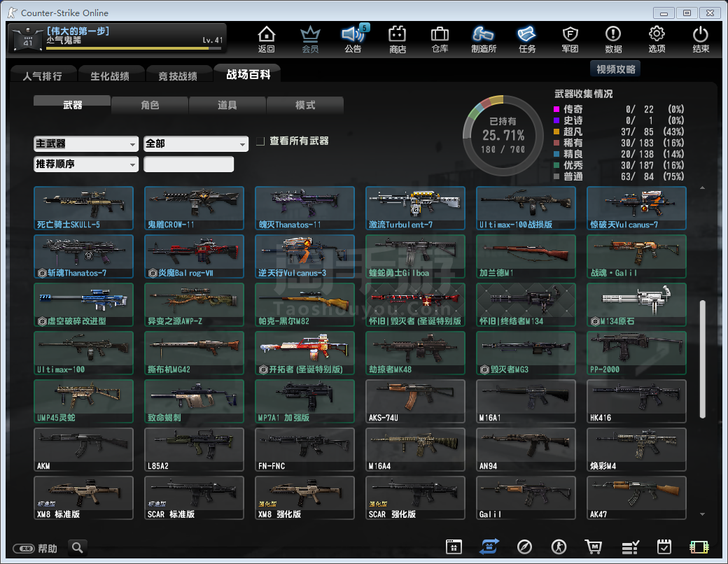Enable the 查看所有武器 checkbox

(260, 141)
